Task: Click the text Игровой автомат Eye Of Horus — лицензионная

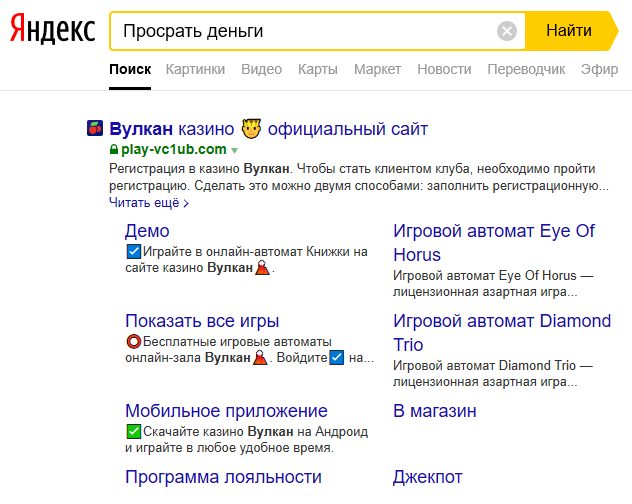Action: click(x=493, y=283)
